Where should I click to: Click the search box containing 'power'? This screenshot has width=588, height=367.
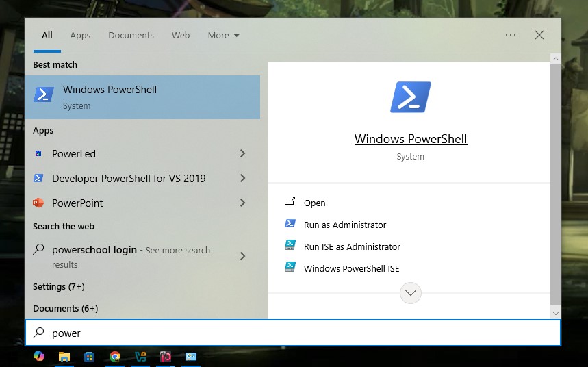click(293, 333)
